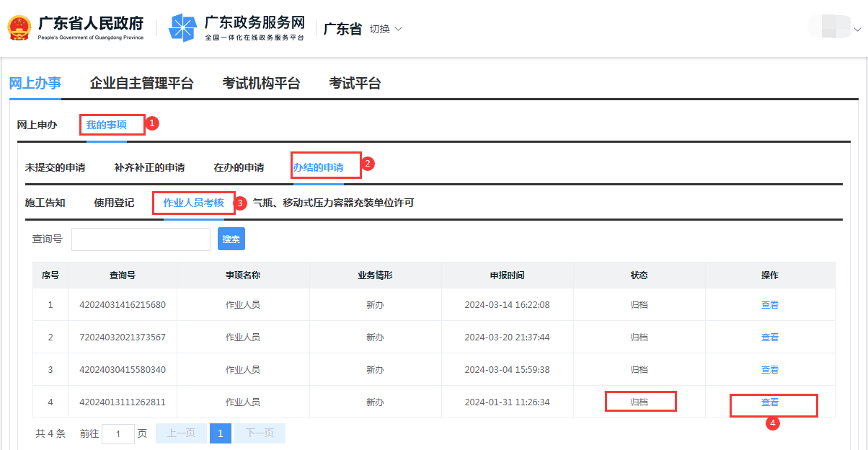View the record submitted 2024-03-14
This screenshot has width=868, height=450.
point(769,305)
